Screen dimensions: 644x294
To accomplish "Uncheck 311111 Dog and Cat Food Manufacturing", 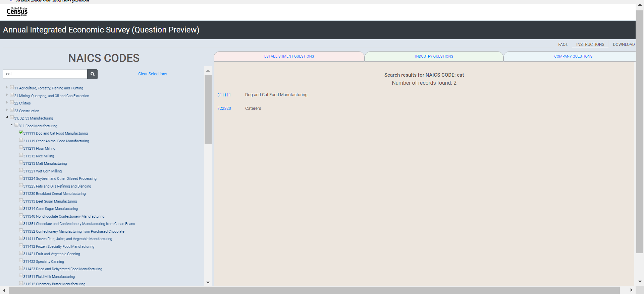I will 21,133.
